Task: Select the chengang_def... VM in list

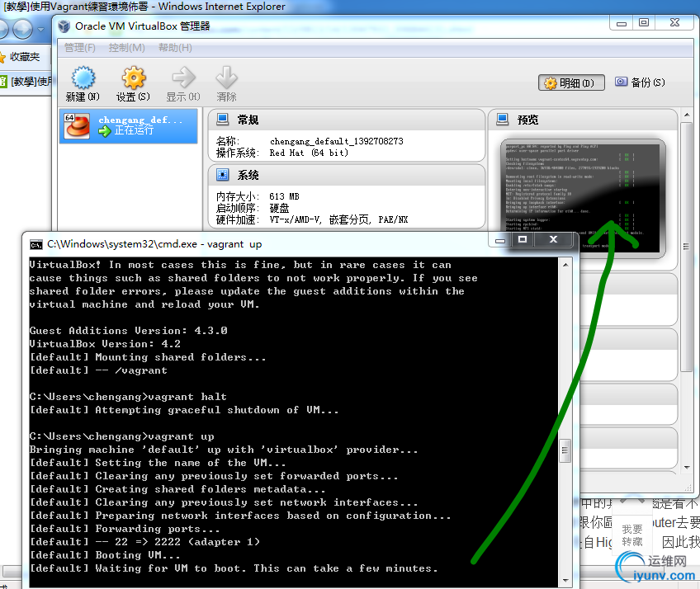Action: 129,125
